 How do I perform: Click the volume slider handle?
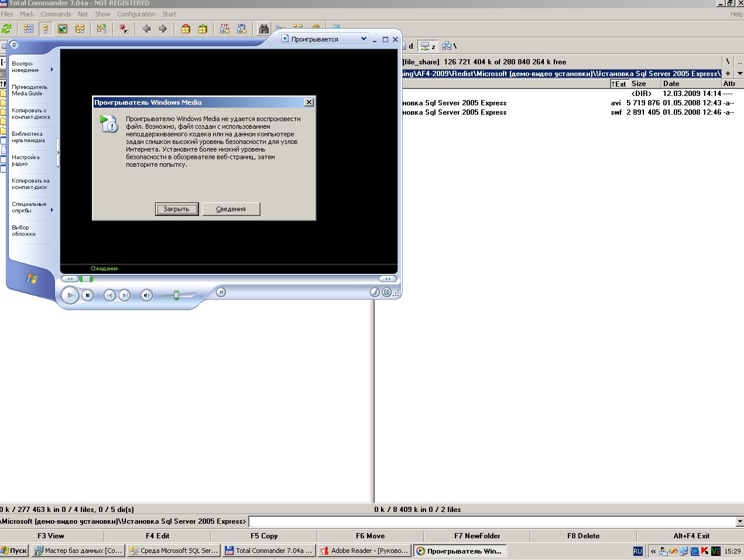pyautogui.click(x=176, y=296)
